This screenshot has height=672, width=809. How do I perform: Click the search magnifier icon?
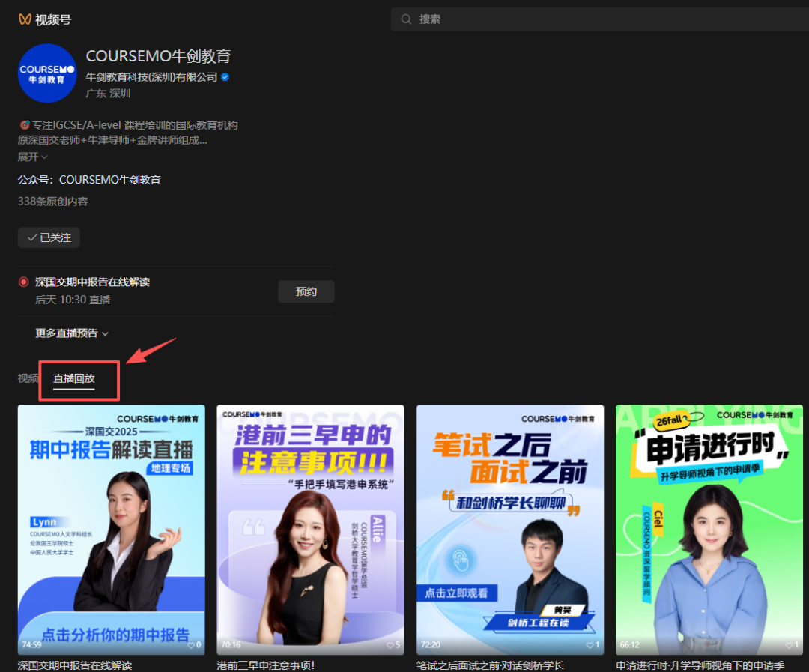[x=406, y=19]
